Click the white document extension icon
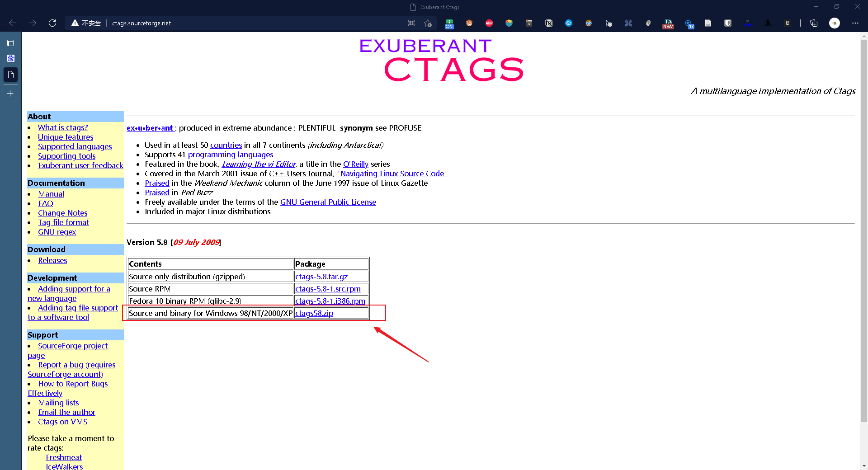The image size is (868, 470). pyautogui.click(x=708, y=23)
